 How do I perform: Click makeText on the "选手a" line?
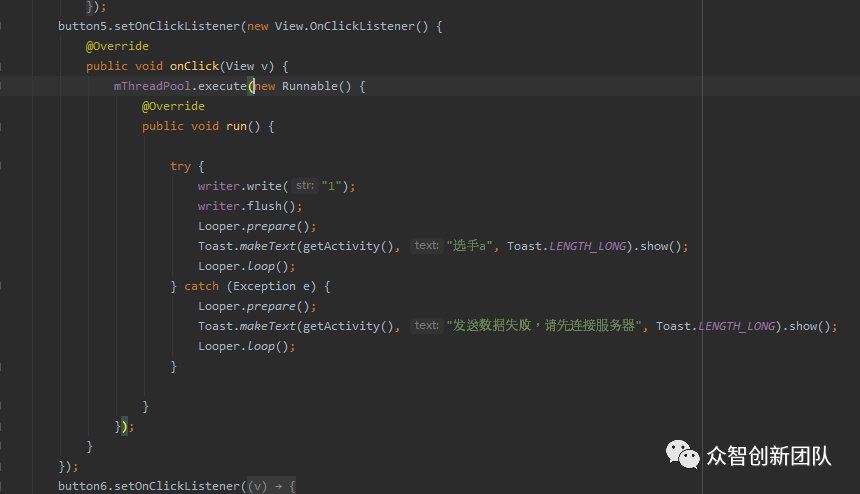tap(268, 246)
